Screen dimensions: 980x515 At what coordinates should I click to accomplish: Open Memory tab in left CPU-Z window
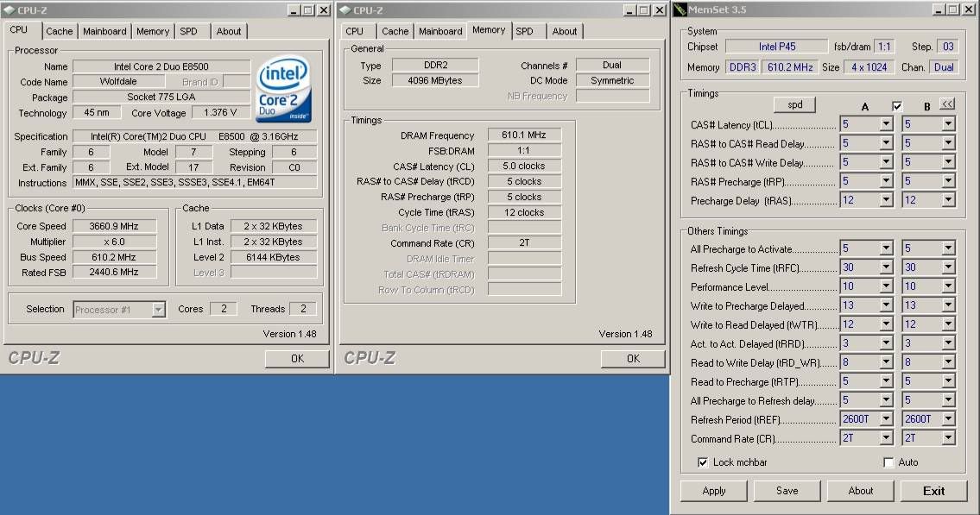[153, 31]
